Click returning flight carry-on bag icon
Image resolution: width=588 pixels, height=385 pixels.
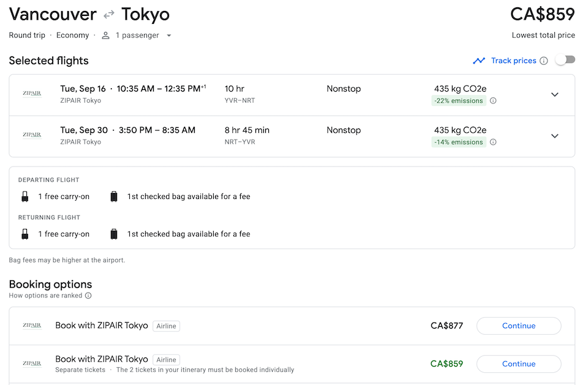click(24, 234)
